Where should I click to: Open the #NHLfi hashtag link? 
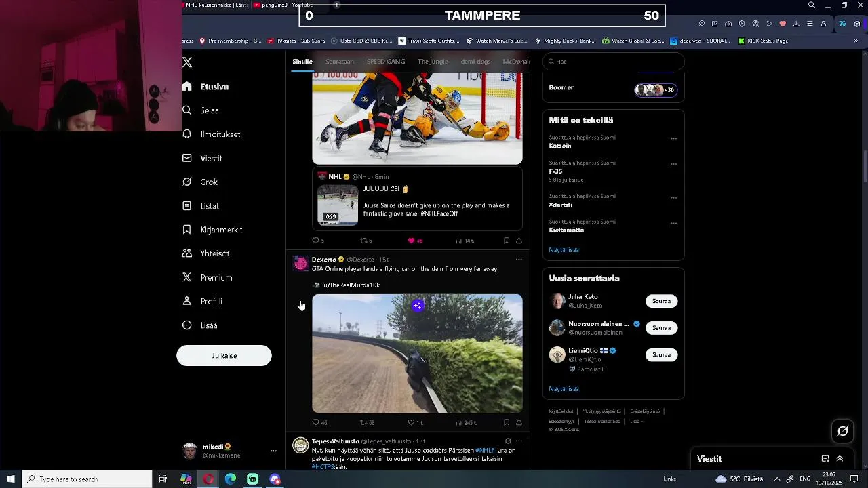pos(485,451)
